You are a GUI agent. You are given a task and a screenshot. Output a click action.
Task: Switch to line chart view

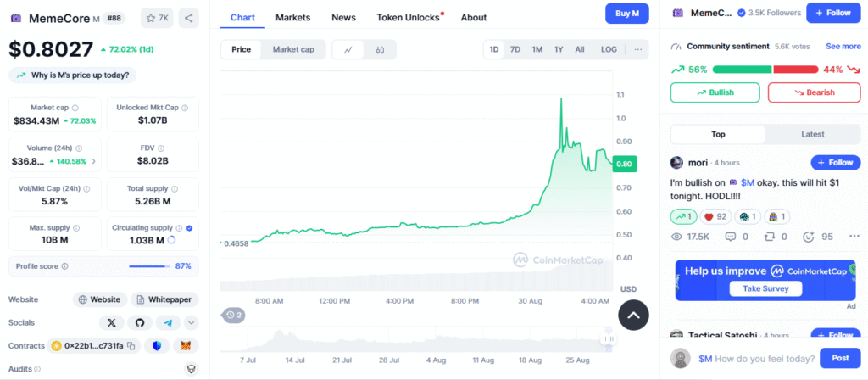click(348, 50)
